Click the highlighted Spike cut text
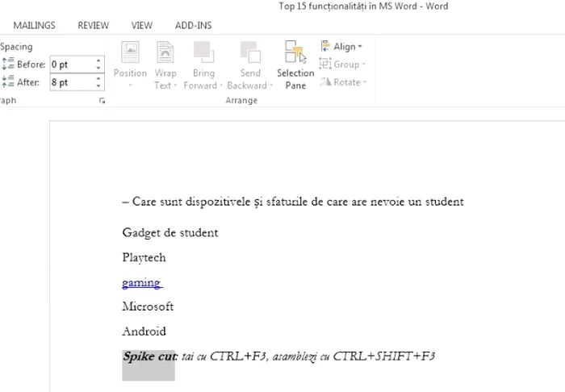This screenshot has width=565, height=392. click(x=149, y=357)
